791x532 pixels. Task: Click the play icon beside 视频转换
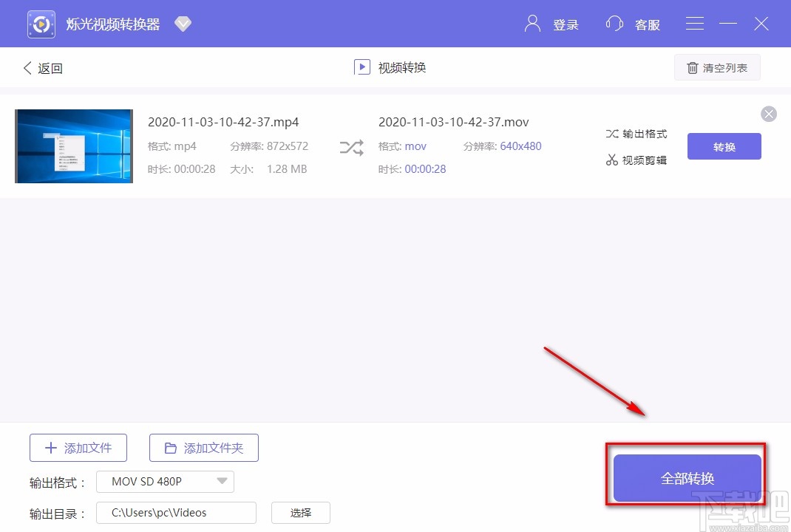361,67
